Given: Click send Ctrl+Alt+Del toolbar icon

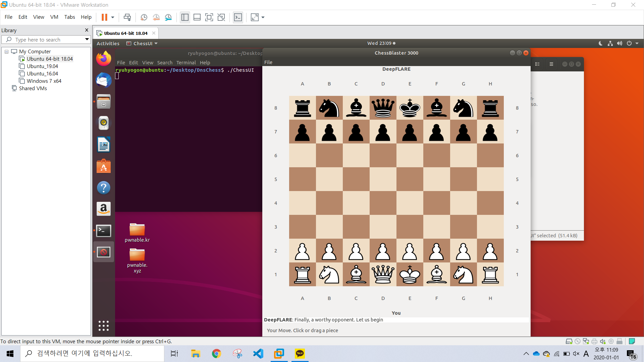Looking at the screenshot, I should pyautogui.click(x=127, y=17).
